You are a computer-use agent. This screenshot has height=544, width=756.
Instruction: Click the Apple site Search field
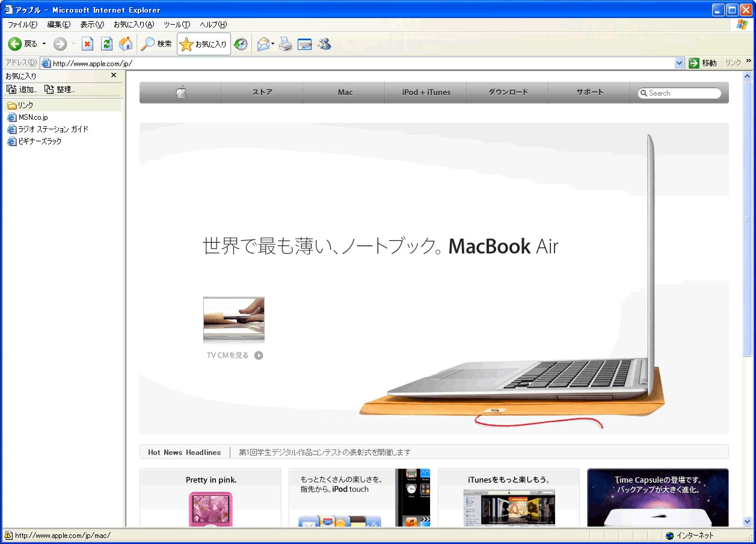pyautogui.click(x=680, y=93)
